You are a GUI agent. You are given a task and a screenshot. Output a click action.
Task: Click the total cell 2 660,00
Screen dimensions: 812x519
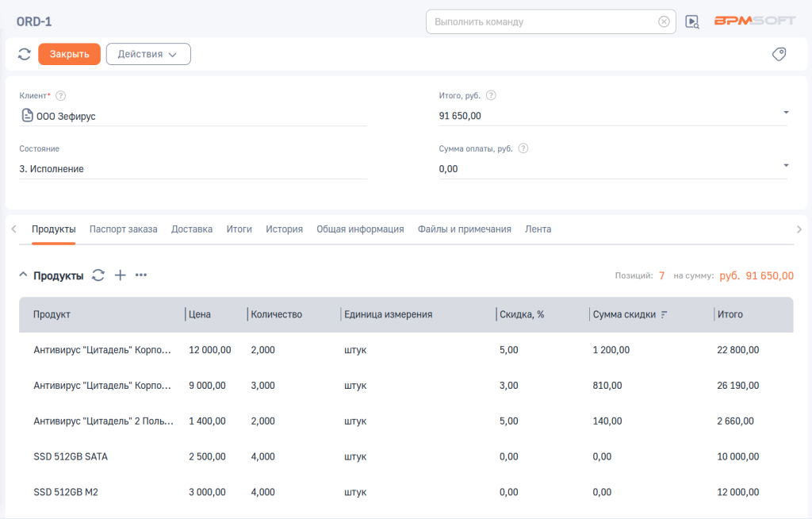tap(735, 421)
